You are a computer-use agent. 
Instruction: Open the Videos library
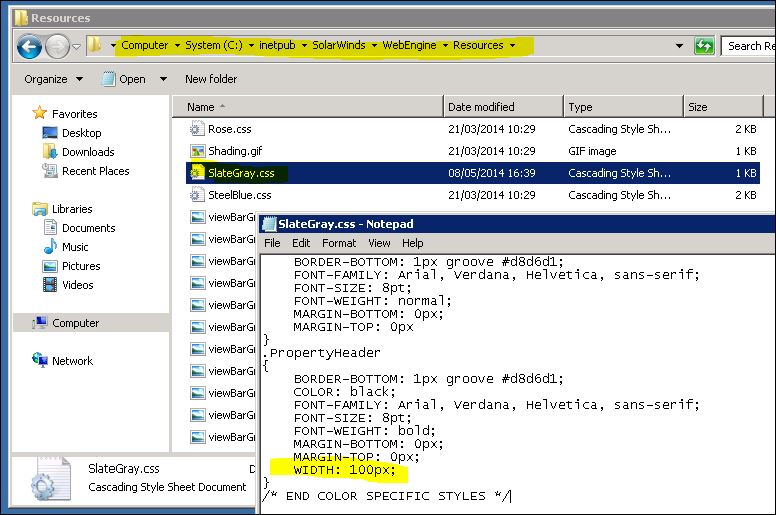[78, 285]
